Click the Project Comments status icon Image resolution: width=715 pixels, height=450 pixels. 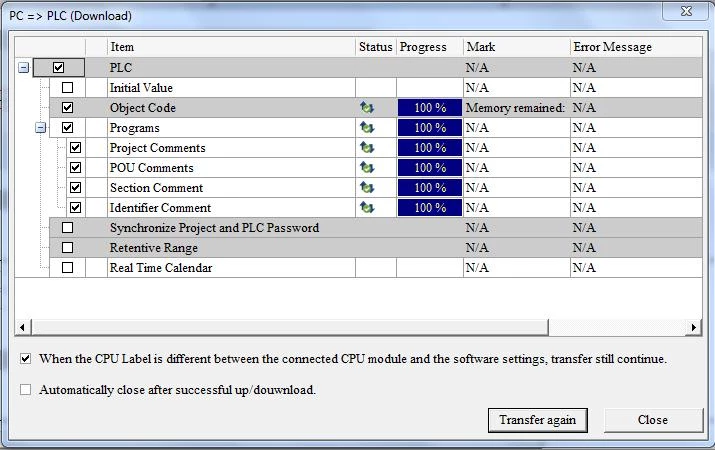tap(367, 148)
